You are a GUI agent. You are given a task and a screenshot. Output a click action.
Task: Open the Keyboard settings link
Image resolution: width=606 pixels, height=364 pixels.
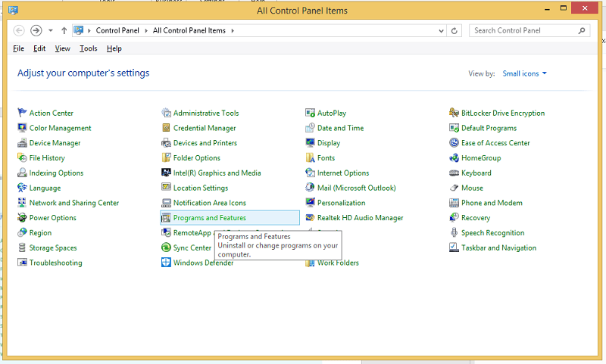click(x=476, y=173)
